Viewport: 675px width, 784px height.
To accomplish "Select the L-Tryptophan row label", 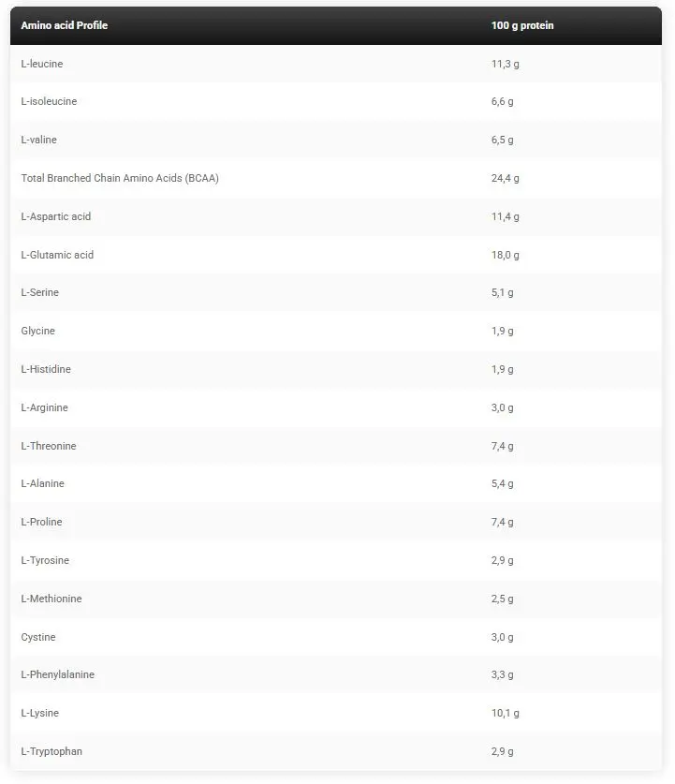I will point(51,751).
